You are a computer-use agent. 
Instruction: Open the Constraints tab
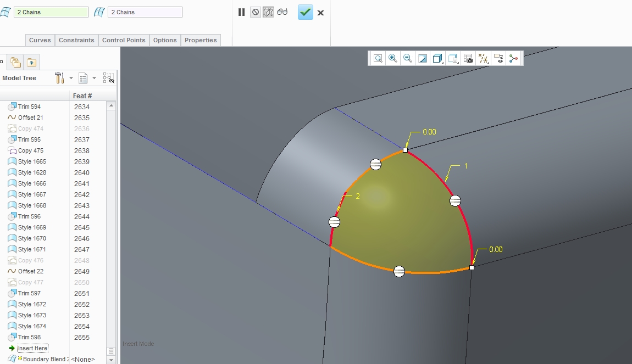click(x=76, y=40)
